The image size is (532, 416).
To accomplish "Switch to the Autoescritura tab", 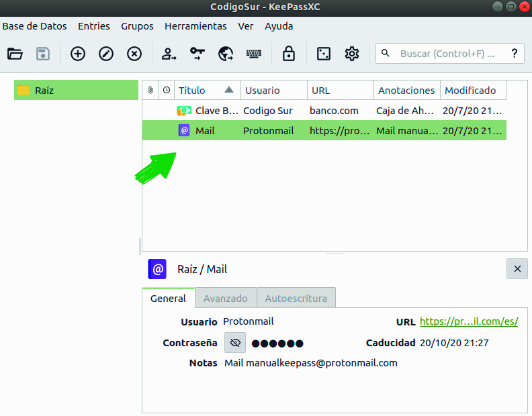I will point(296,299).
